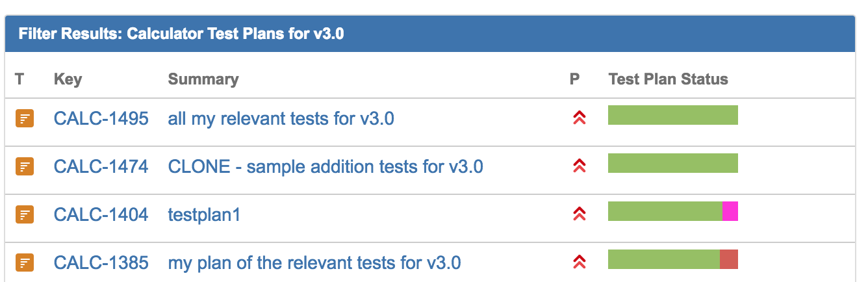Open issue key CALC-1385

click(x=101, y=263)
